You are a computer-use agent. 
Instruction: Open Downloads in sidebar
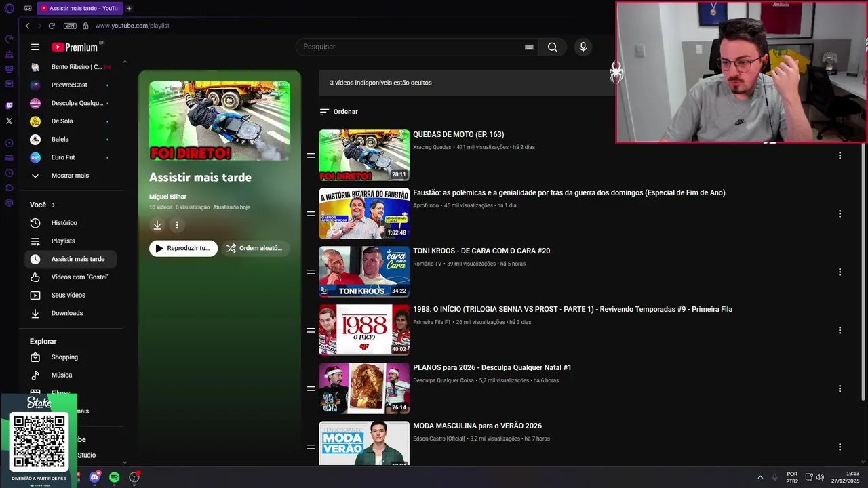click(x=71, y=313)
